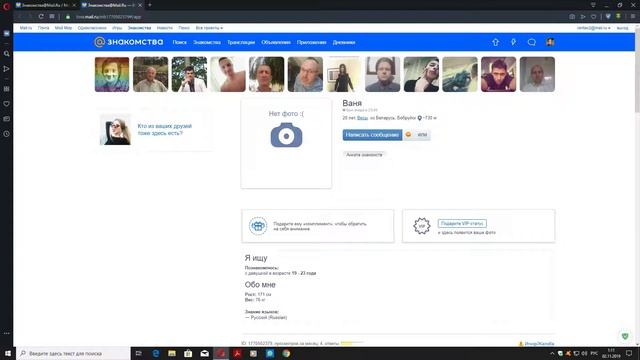Open Action Center notifications icon
Screen dimensions: 640x360
pyautogui.click(x=629, y=353)
